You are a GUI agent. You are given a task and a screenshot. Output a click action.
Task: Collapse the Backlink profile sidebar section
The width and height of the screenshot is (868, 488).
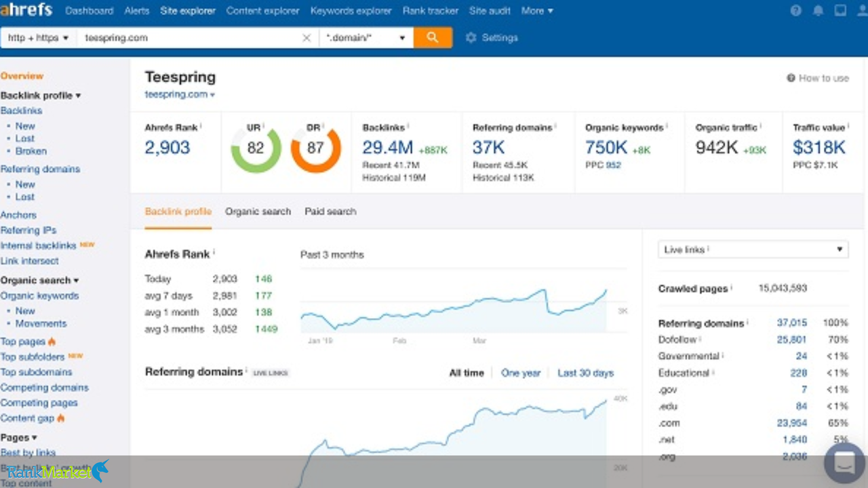41,96
